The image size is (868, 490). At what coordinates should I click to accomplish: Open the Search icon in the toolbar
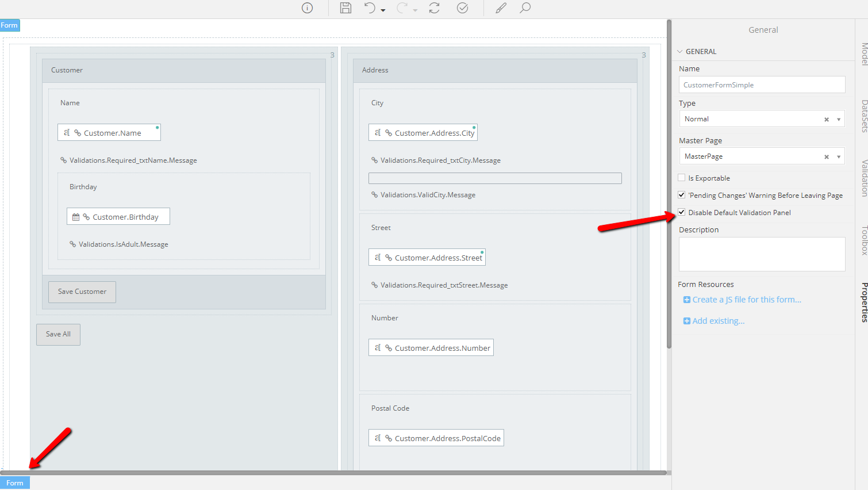[525, 8]
